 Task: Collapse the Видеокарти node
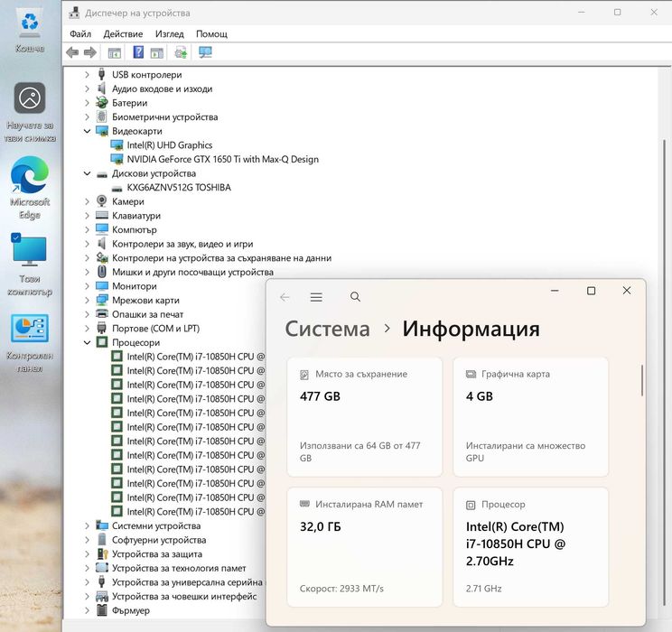tap(87, 131)
